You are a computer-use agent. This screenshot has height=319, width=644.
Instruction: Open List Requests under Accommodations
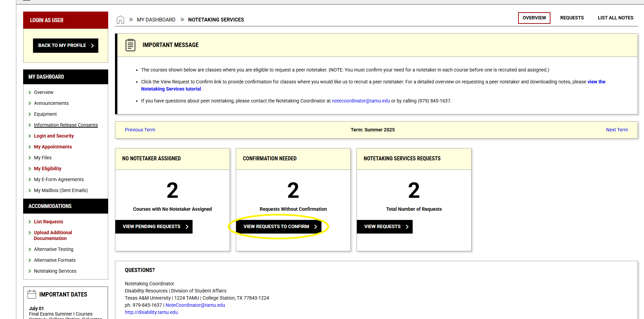pos(48,222)
